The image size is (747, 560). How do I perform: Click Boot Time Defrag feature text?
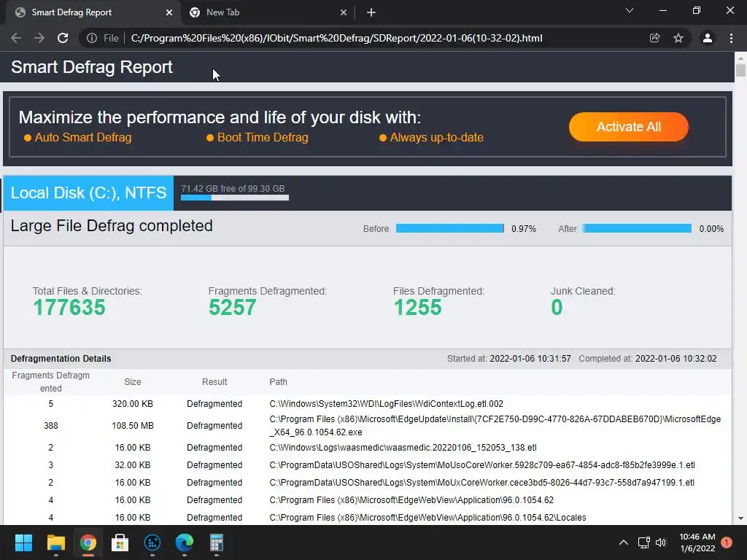(x=263, y=138)
